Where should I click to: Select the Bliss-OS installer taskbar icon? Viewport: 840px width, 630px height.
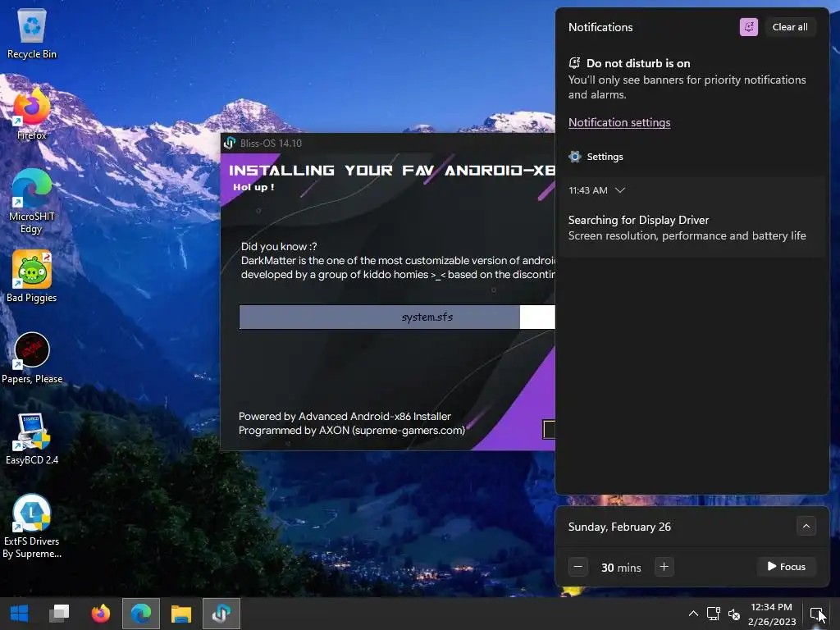(221, 614)
